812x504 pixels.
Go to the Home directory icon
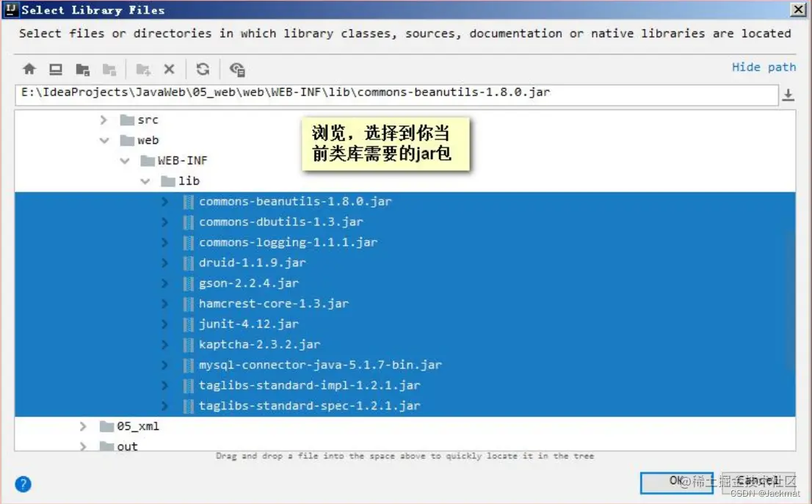point(29,69)
